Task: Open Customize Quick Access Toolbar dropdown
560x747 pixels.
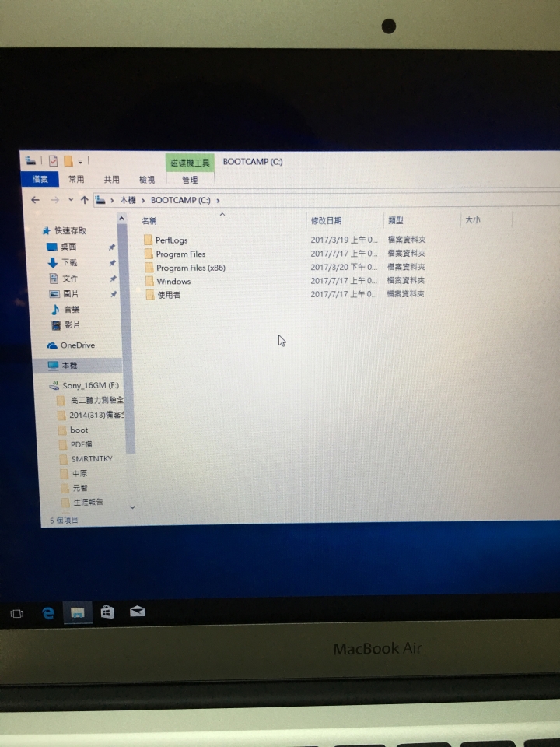Action: point(80,162)
